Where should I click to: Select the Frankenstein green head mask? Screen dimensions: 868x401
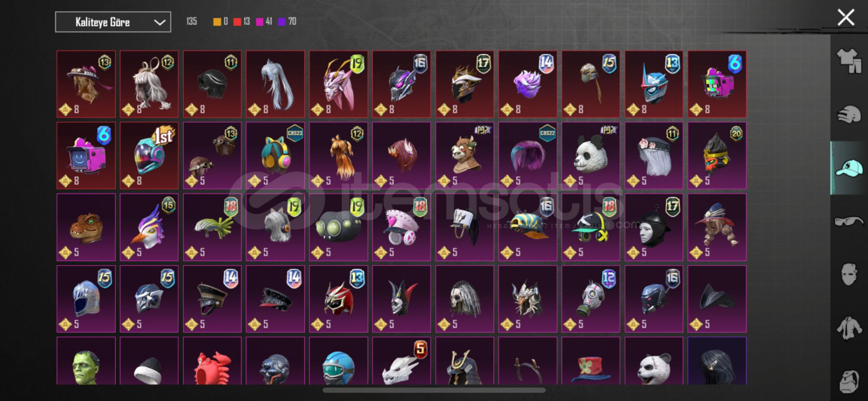click(x=86, y=361)
